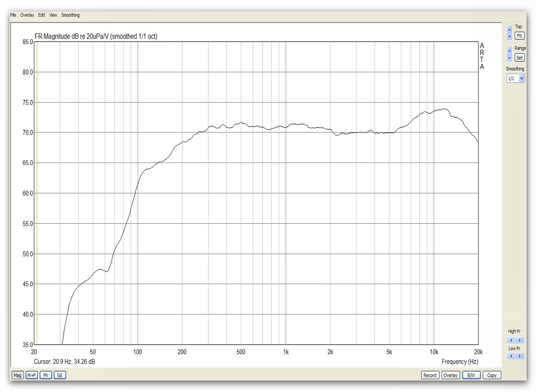Click the Range down arrow
Screen dimensions: 536x392
tap(509, 58)
